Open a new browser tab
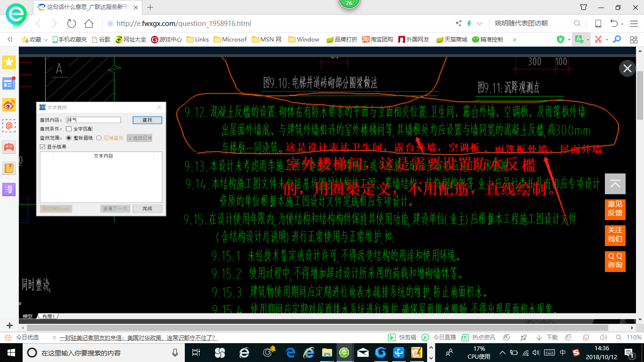This screenshot has height=362, width=644. 150,7
